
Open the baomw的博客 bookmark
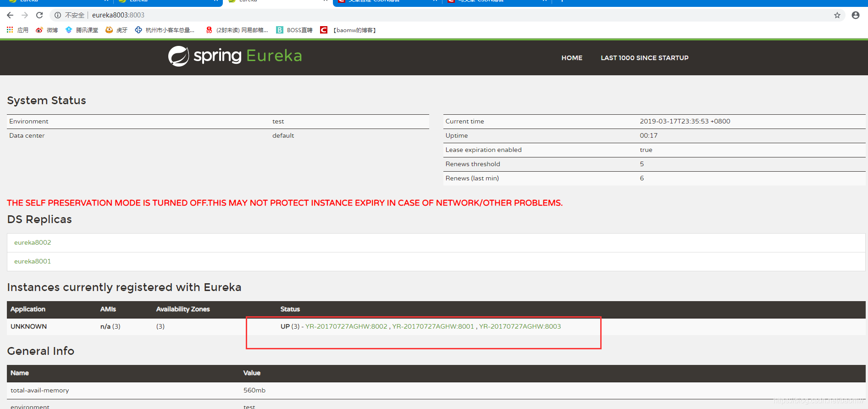(348, 30)
